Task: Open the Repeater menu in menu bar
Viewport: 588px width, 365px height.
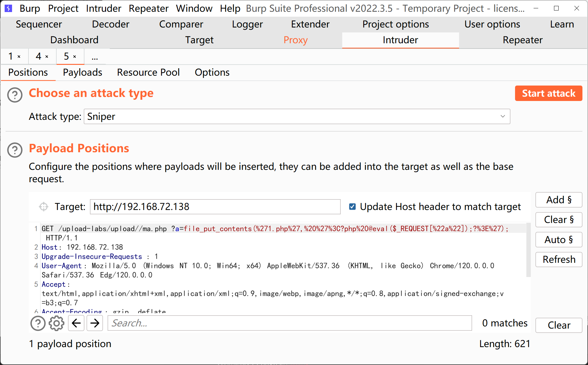Action: (149, 8)
